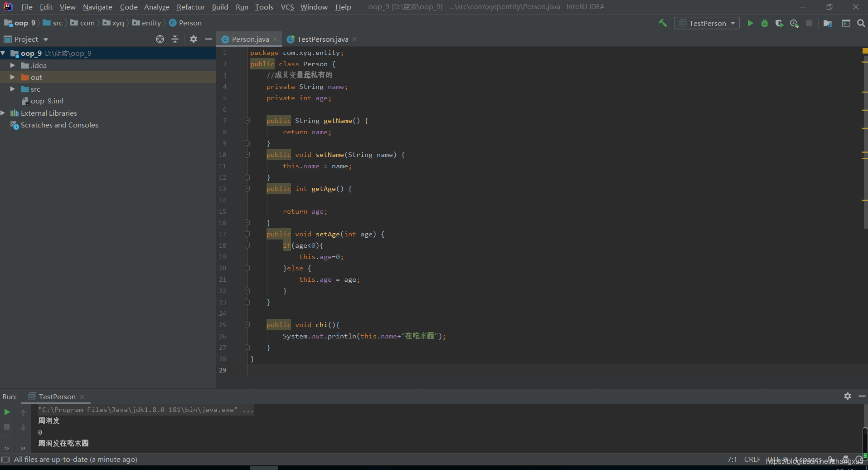Open the Refactor menu
The image size is (868, 470).
point(190,7)
